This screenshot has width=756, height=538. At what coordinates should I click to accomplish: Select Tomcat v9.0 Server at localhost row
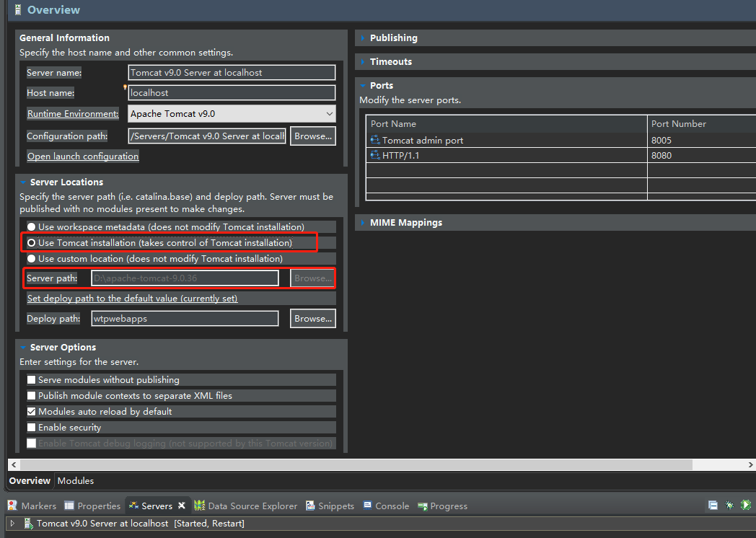coord(381,523)
